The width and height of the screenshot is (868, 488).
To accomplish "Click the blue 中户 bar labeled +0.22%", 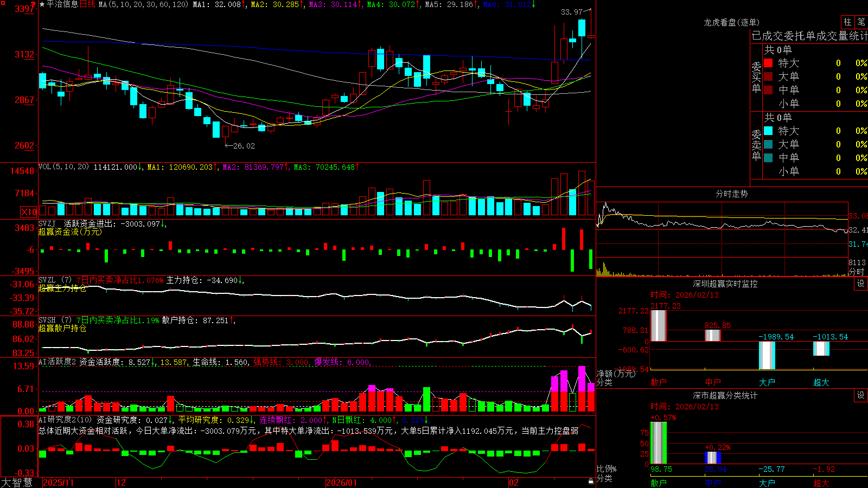I will click(x=712, y=458).
